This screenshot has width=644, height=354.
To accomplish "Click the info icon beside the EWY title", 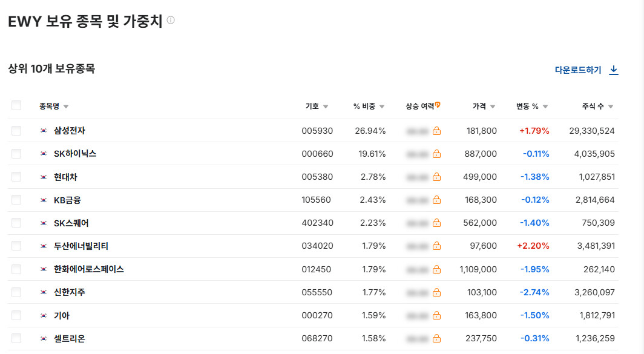I will pos(171,20).
